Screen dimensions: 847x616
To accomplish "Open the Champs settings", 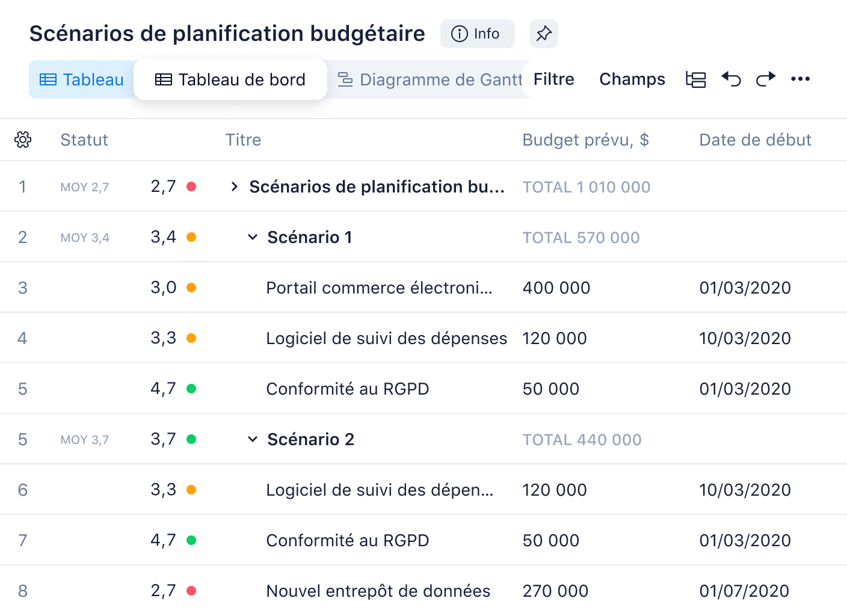I will tap(632, 79).
